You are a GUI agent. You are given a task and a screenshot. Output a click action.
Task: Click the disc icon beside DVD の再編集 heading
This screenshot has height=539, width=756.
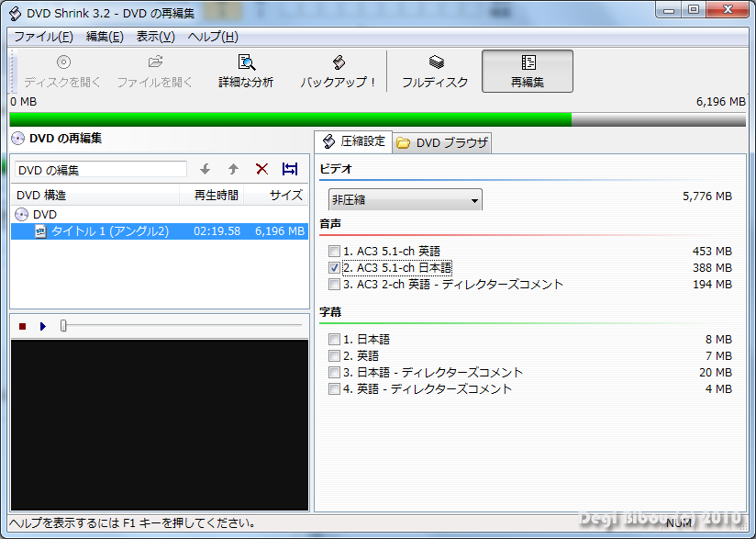17,139
